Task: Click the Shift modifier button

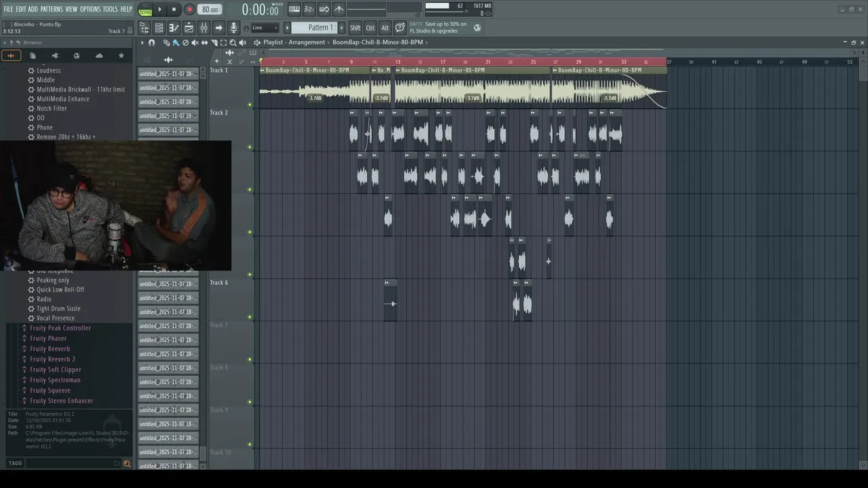Action: pyautogui.click(x=355, y=28)
